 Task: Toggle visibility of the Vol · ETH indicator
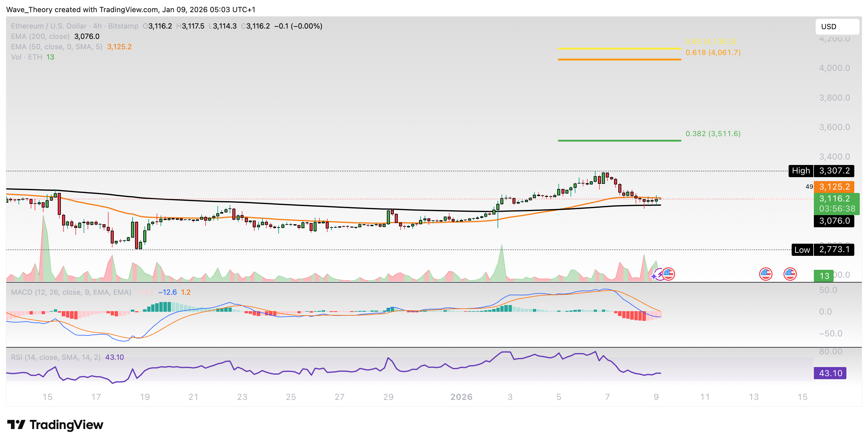tap(27, 57)
